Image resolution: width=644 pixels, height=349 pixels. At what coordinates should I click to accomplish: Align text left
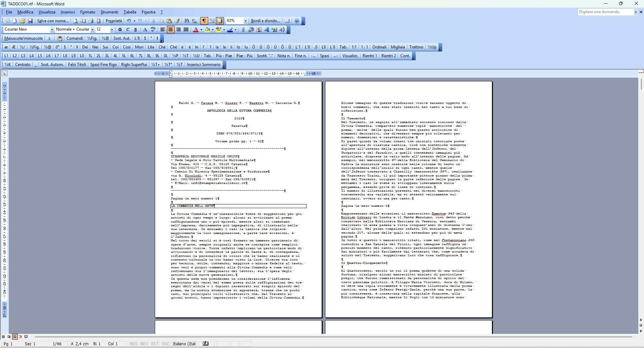pos(163,30)
